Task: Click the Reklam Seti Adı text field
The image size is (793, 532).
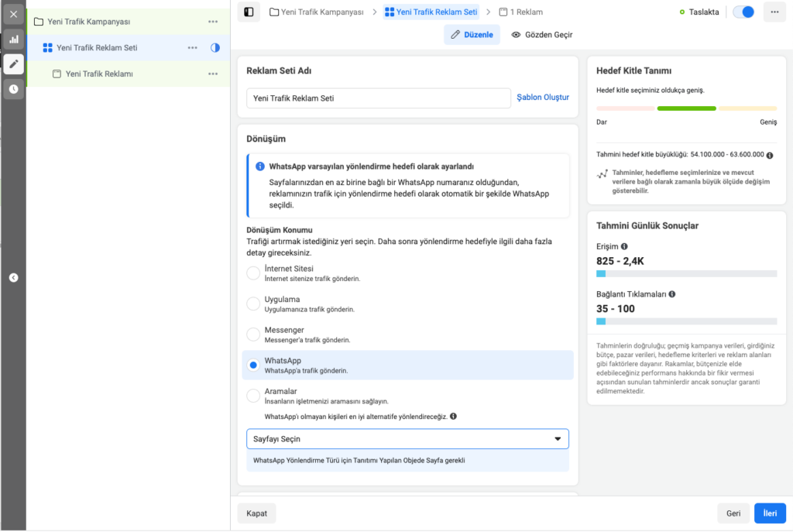Action: (378, 98)
